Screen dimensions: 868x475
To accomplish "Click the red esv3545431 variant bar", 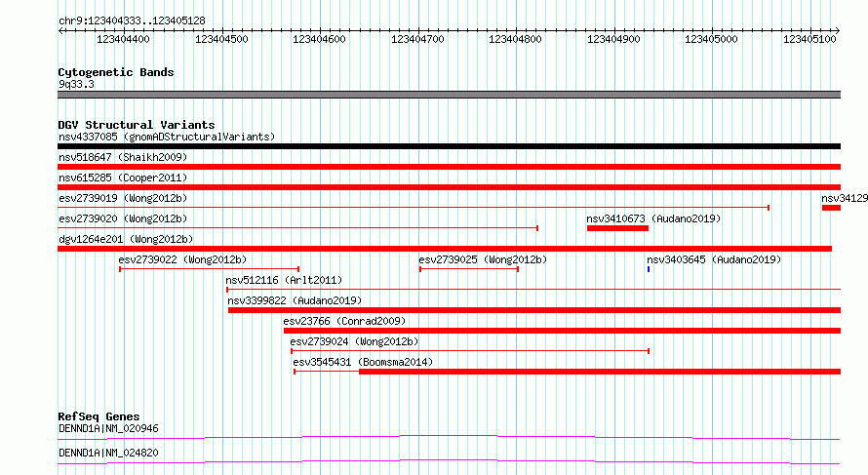I will click(x=600, y=372).
